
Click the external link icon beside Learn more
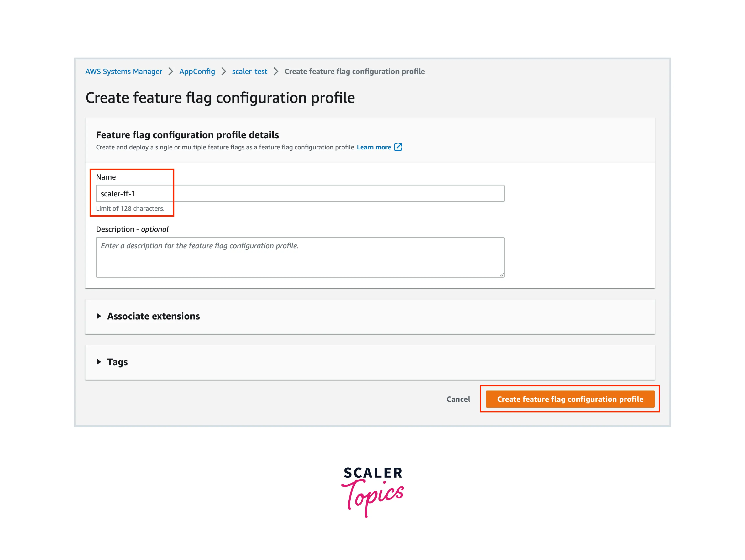pyautogui.click(x=398, y=147)
